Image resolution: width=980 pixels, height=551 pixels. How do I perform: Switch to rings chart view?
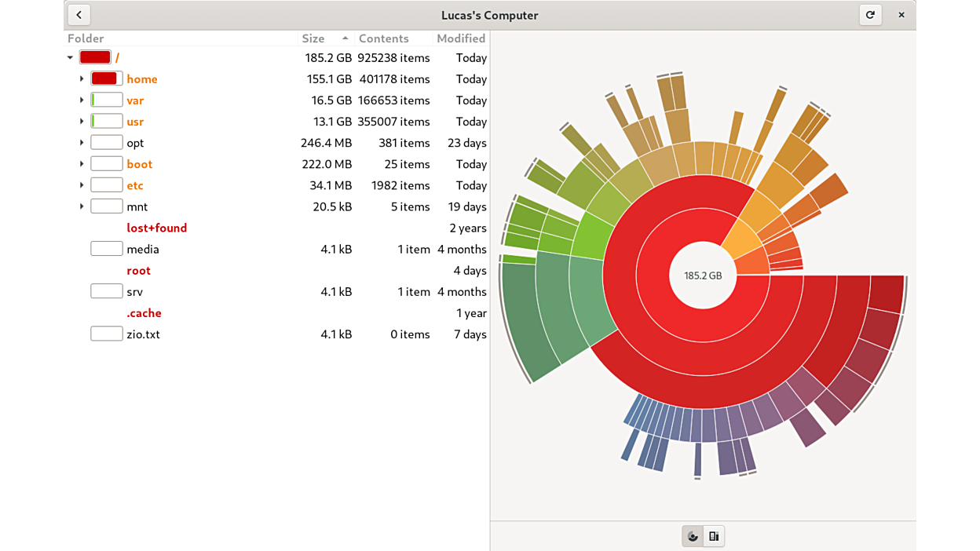(693, 536)
